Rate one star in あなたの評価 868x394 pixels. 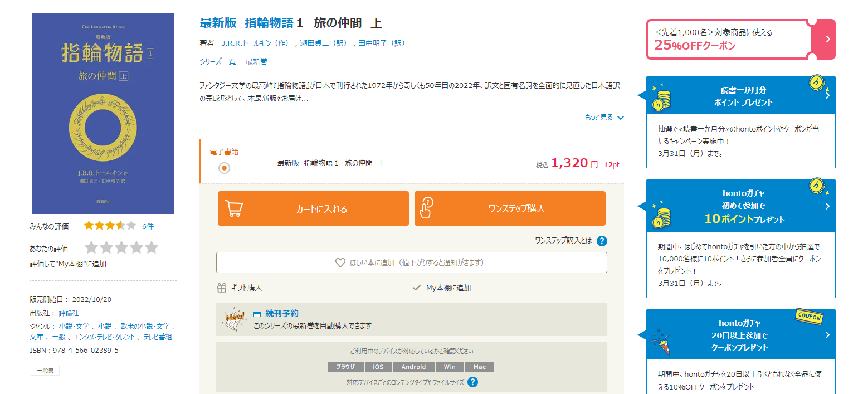(91, 247)
